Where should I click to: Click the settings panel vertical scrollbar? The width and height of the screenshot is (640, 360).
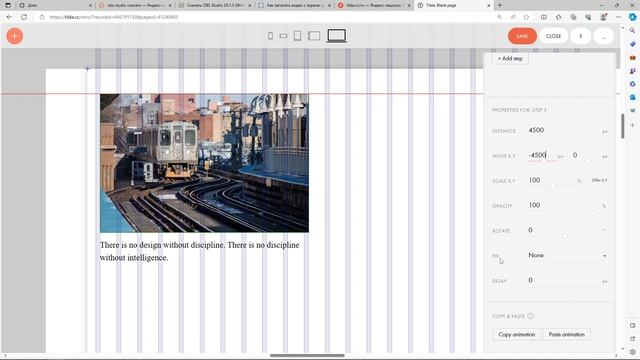click(622, 126)
